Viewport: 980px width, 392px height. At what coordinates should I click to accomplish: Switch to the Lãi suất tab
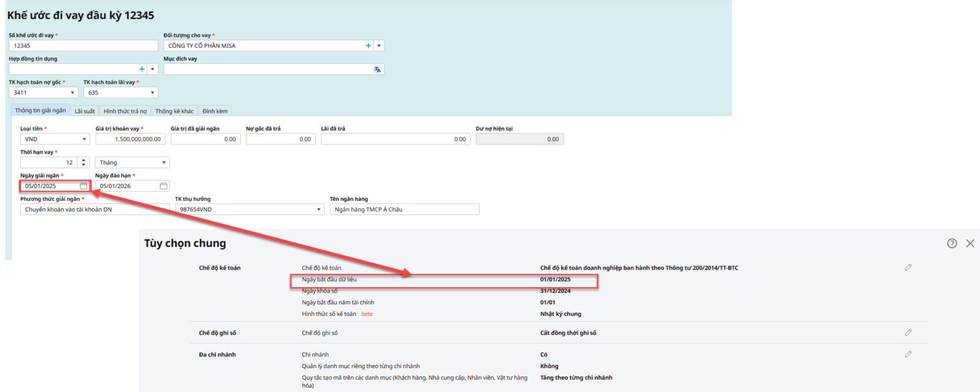tap(85, 111)
